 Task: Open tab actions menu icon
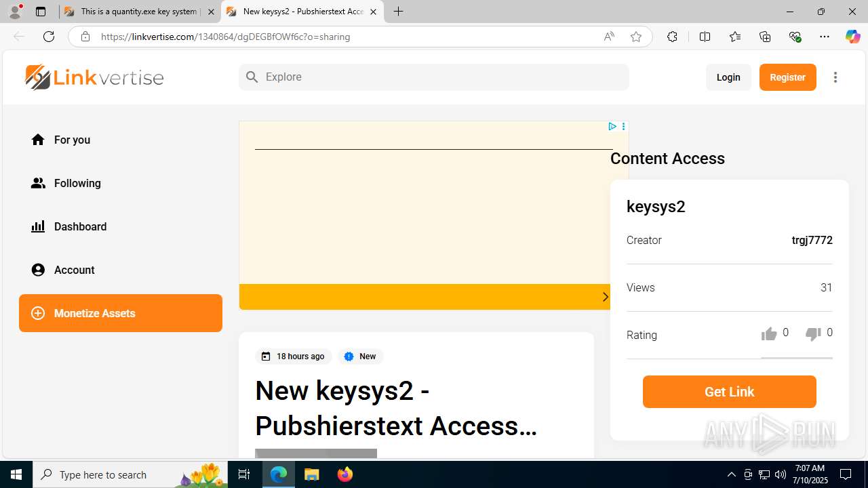coord(41,12)
